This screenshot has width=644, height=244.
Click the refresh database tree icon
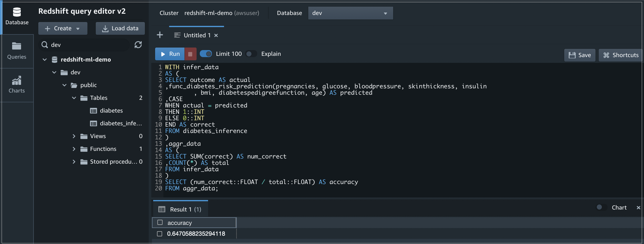pos(138,45)
